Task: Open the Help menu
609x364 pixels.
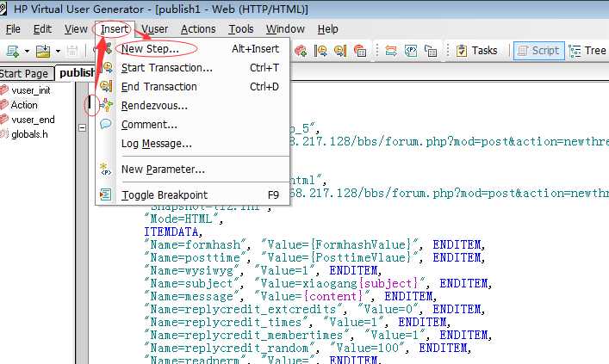Action: coord(328,29)
